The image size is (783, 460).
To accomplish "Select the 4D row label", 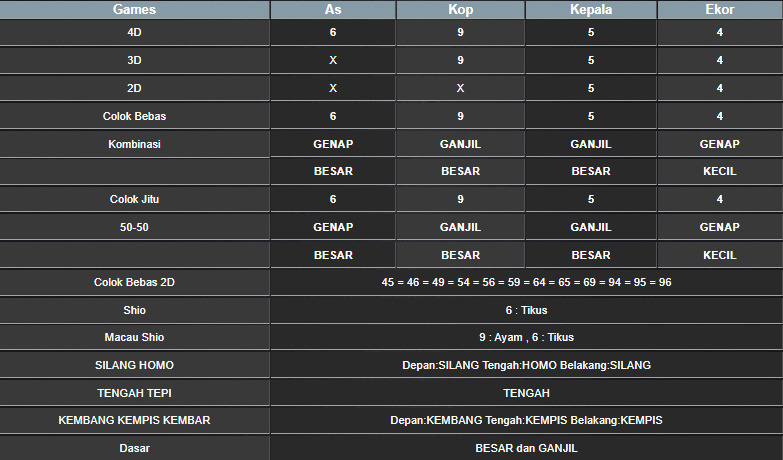I will click(134, 32).
